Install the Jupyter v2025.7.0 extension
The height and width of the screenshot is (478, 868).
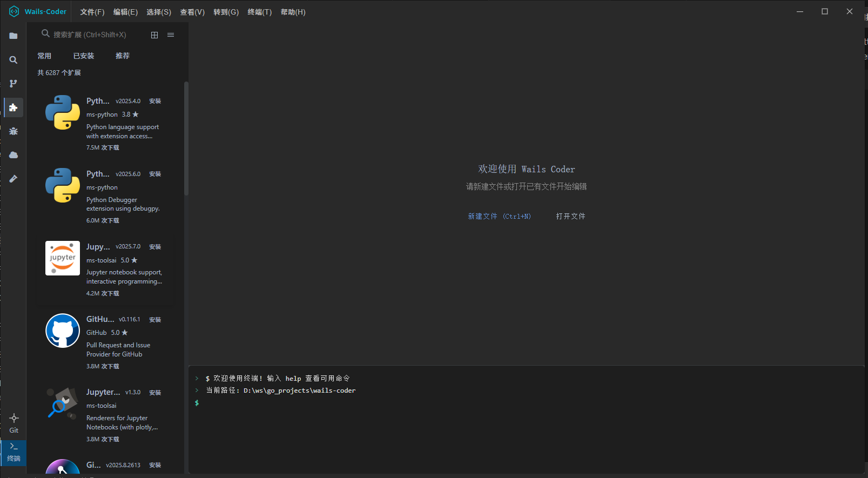[x=155, y=247]
